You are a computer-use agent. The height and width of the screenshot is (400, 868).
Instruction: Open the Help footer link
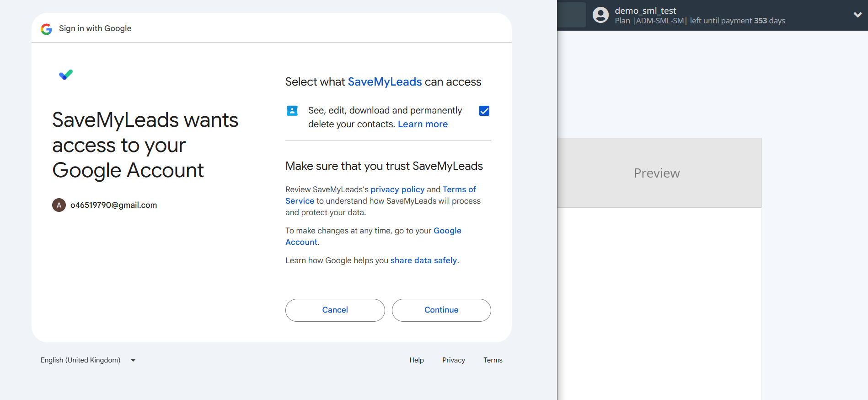pos(416,360)
